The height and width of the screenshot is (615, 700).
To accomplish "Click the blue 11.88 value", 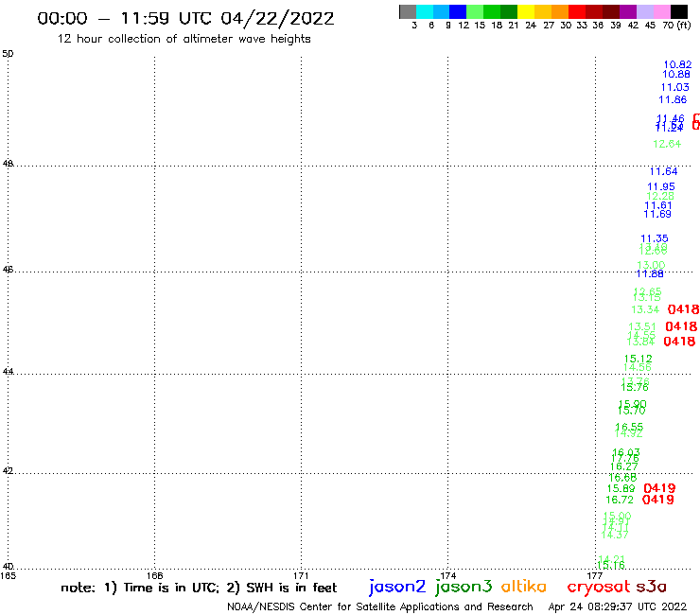I will click(x=650, y=273).
